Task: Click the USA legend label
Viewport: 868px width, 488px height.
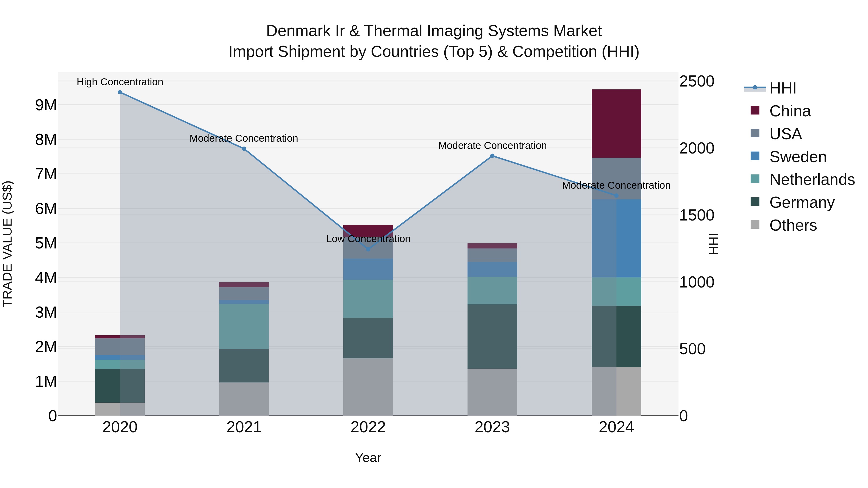Action: 786,134
